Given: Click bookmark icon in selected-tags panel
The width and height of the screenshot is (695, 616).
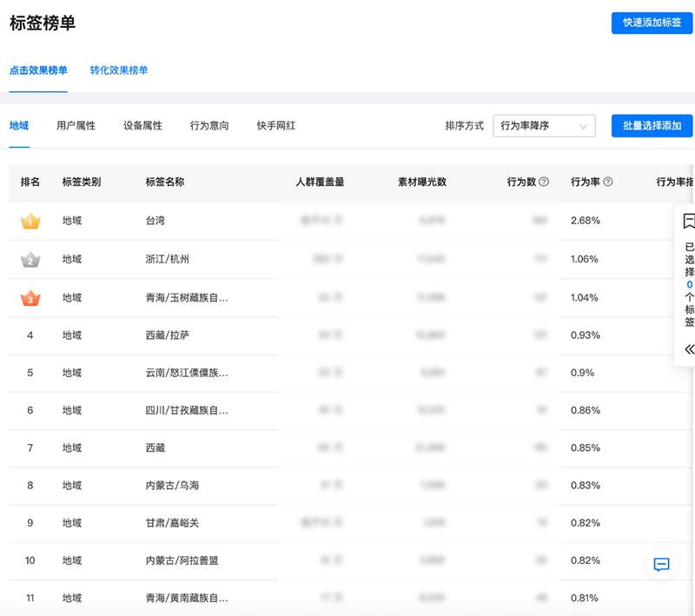Looking at the screenshot, I should pyautogui.click(x=689, y=221).
